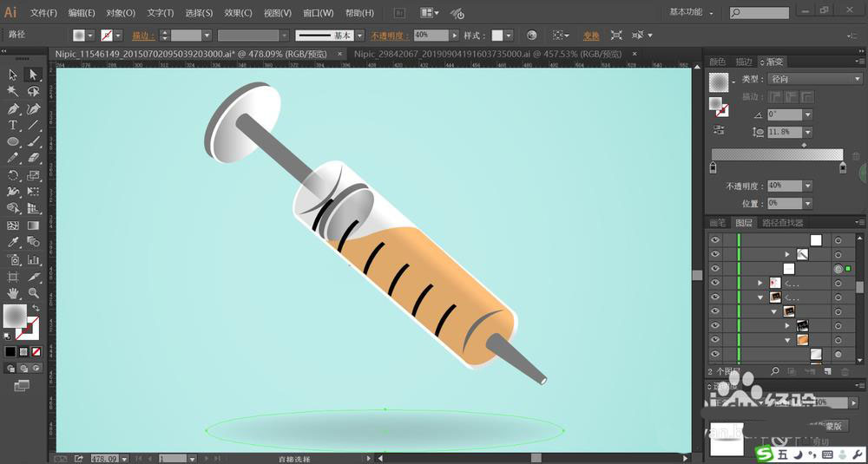Screen dimensions: 868x464
Task: Click the orange 描边 link in control bar
Action: click(x=143, y=36)
